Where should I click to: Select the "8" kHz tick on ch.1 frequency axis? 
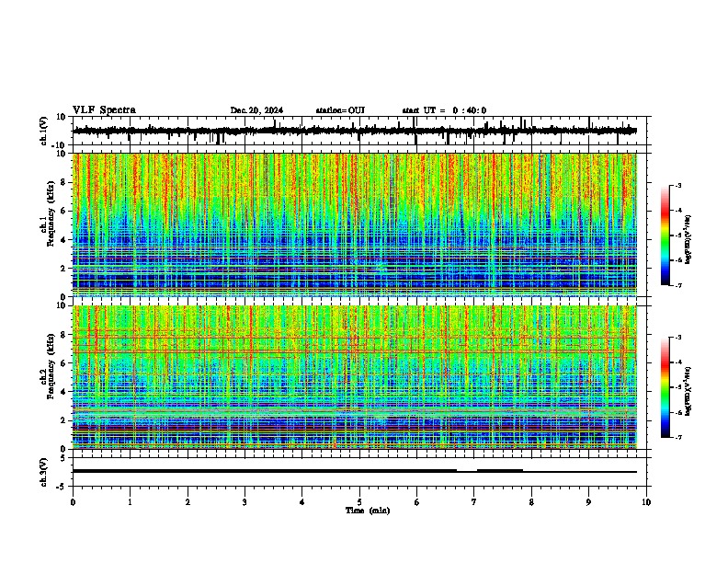point(63,182)
